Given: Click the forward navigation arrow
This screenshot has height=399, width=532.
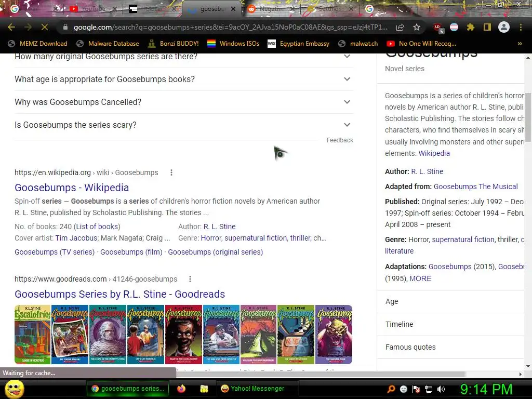Looking at the screenshot, I should 28,27.
